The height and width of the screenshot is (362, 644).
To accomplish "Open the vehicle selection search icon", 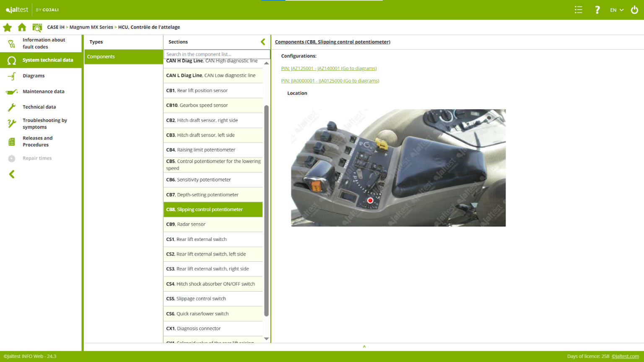I will [37, 27].
